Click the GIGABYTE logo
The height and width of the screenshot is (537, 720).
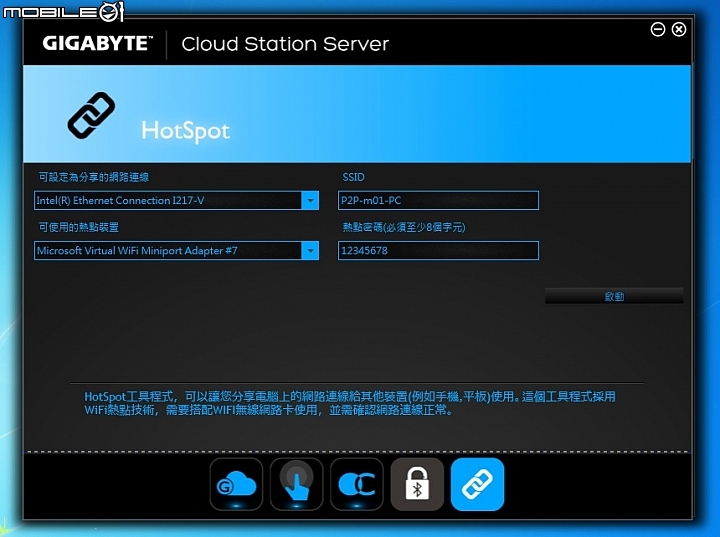click(x=97, y=44)
